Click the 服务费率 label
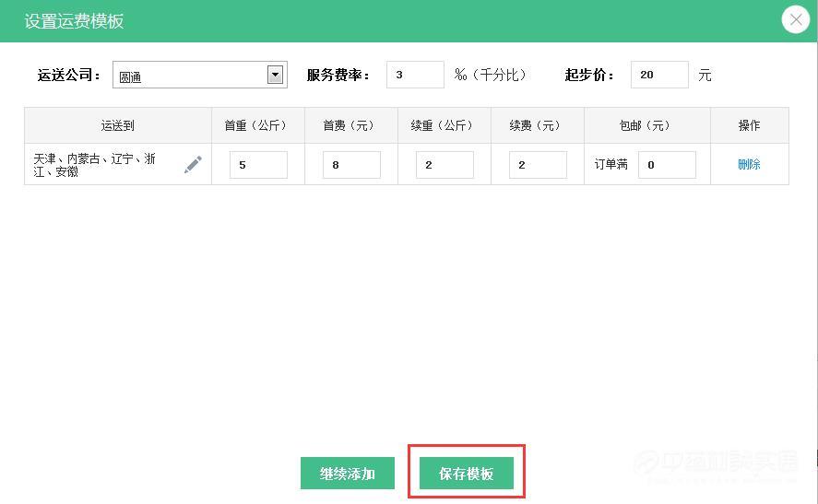818x504 pixels. pyautogui.click(x=338, y=75)
